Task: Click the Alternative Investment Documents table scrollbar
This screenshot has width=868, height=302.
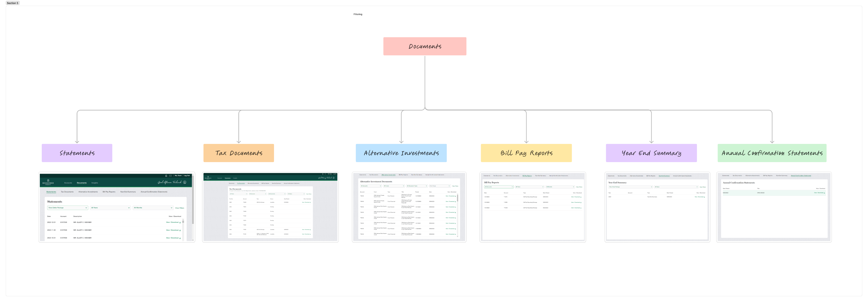Action: click(x=458, y=198)
